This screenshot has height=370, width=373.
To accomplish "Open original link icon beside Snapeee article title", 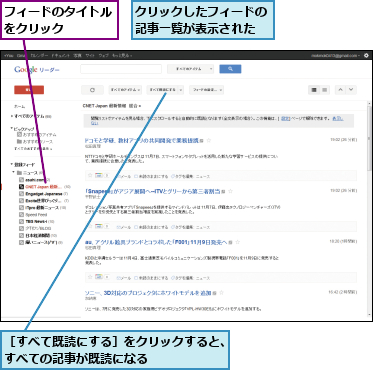I will [223, 192].
